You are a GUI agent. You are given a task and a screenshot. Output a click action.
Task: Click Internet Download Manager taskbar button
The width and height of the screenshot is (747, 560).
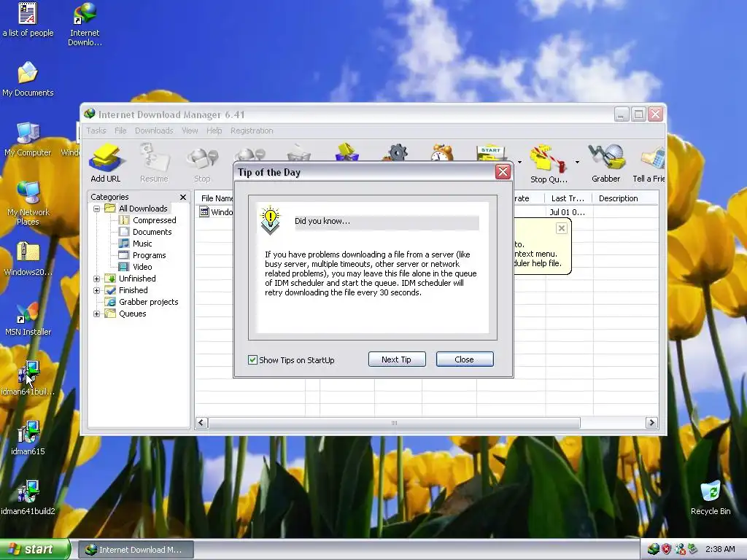(x=136, y=550)
